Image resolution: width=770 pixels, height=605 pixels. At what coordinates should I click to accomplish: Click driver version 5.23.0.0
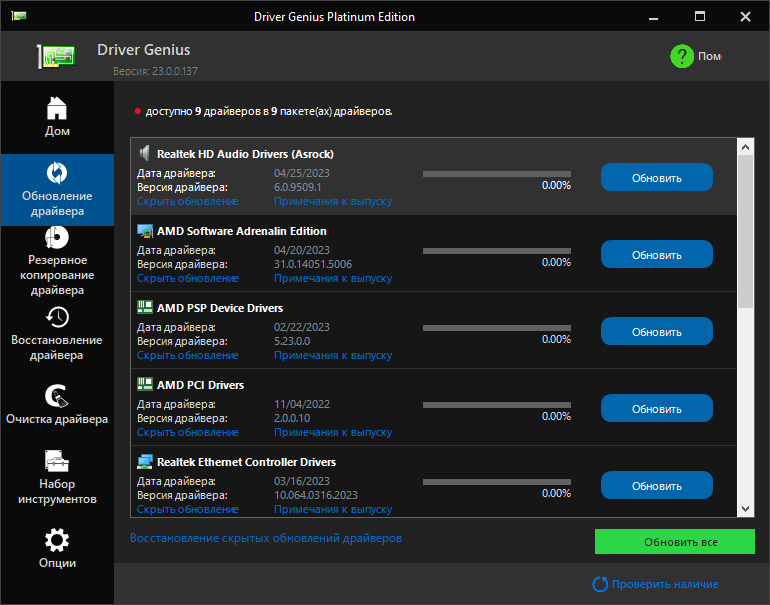click(x=292, y=341)
